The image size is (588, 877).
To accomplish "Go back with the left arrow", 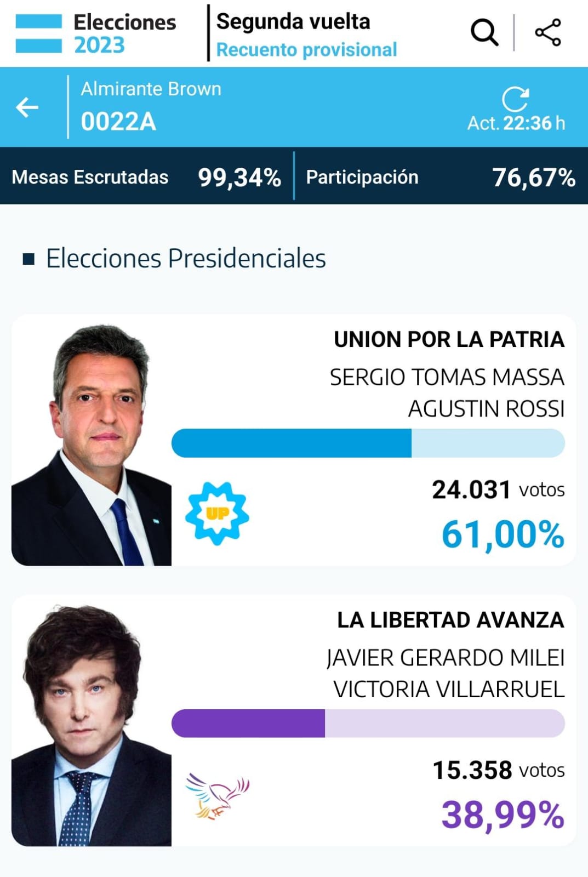I will click(x=27, y=107).
